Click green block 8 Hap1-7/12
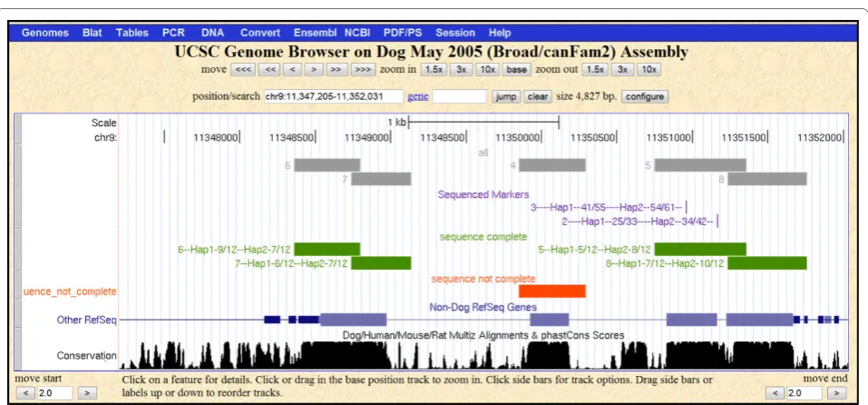The height and width of the screenshot is (405, 868). [767, 263]
